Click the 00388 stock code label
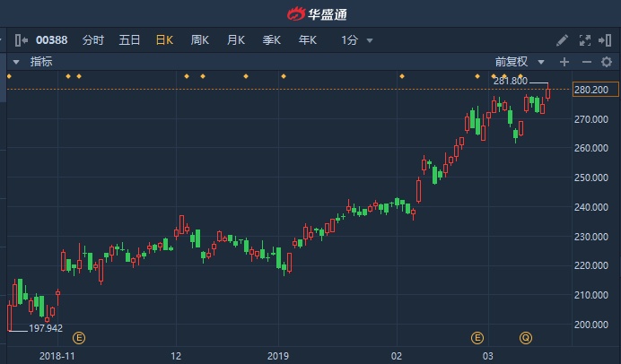The image size is (621, 364). [x=52, y=40]
